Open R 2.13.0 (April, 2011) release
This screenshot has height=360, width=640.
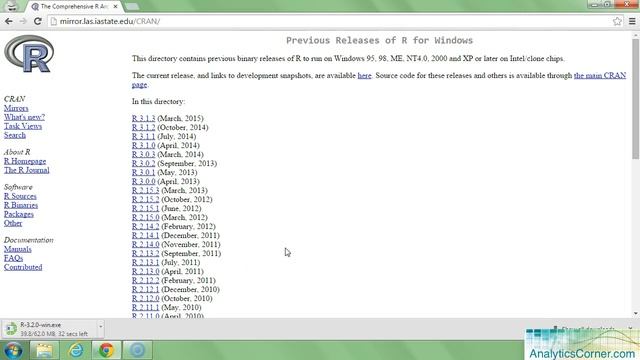[145, 271]
